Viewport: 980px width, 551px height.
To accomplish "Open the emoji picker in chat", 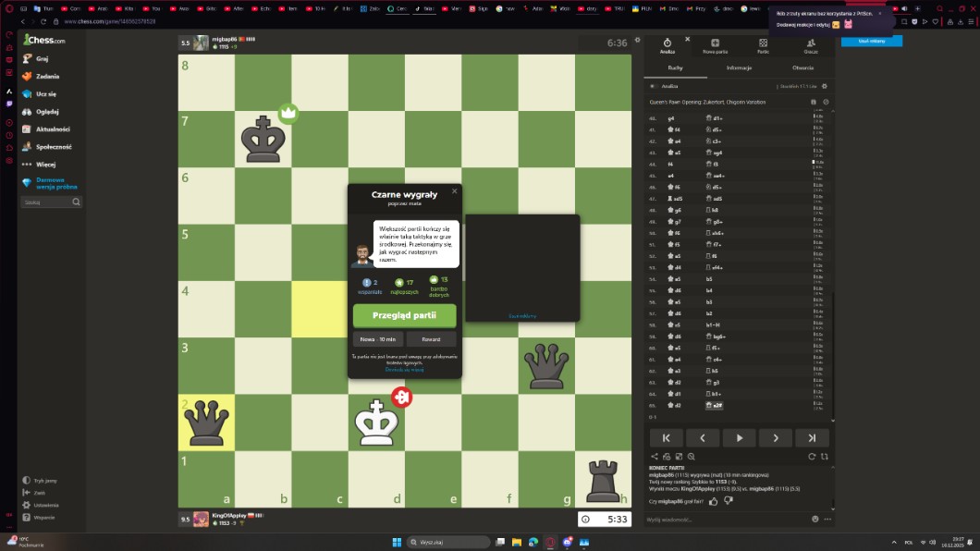I will click(815, 520).
